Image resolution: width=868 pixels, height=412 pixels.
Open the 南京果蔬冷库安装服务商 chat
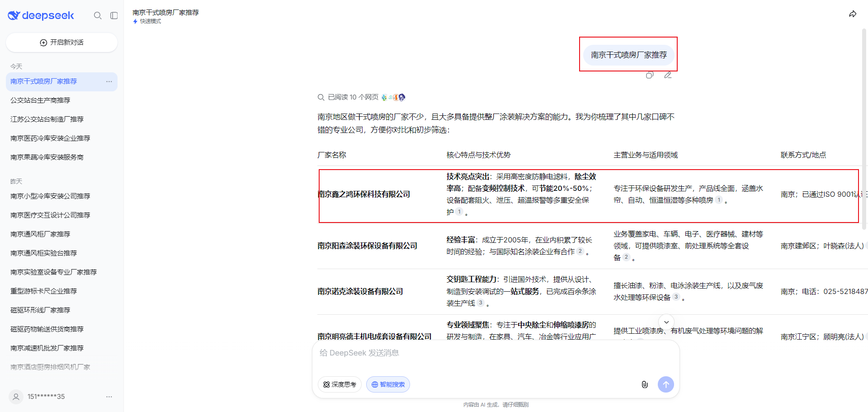point(61,157)
